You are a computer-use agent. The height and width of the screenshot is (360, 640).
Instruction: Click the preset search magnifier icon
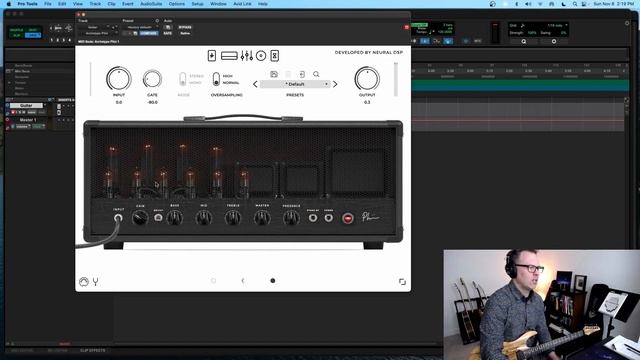click(316, 74)
